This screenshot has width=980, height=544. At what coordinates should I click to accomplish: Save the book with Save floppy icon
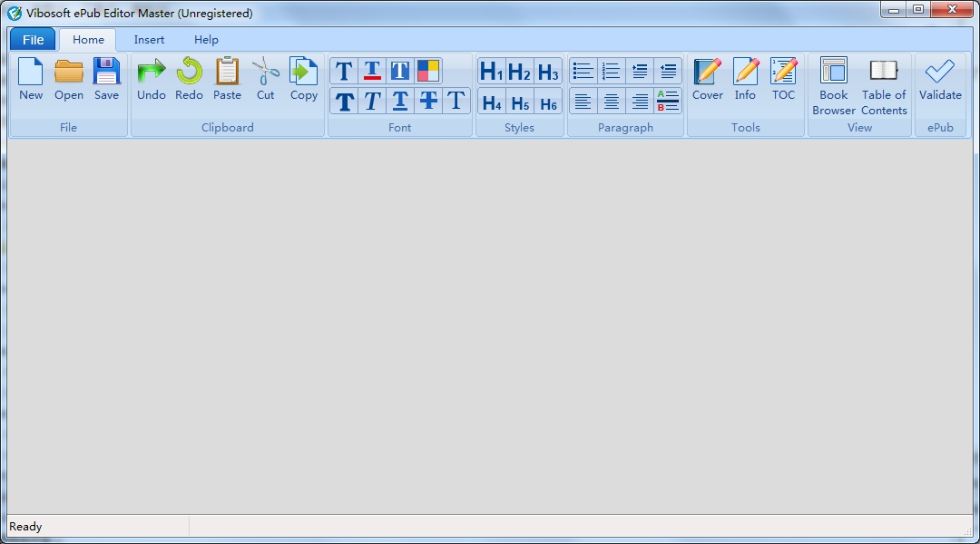click(106, 79)
